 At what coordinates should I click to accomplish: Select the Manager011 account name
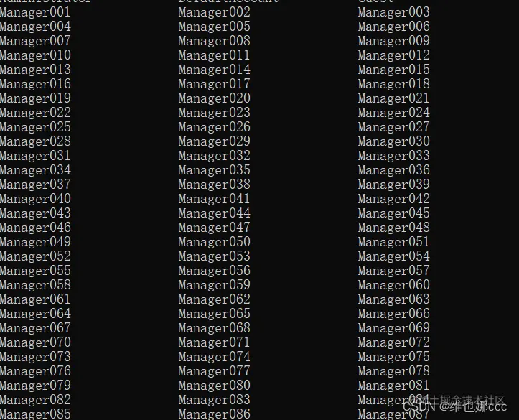pos(214,55)
